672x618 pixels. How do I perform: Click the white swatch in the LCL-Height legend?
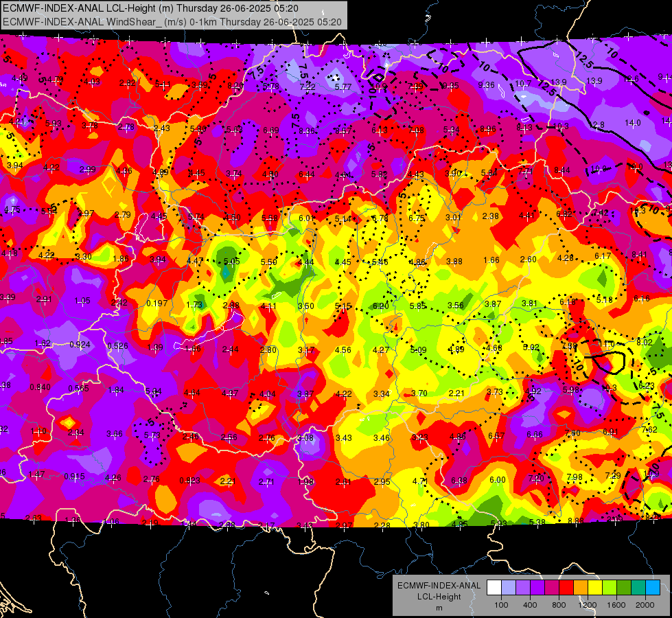coord(494,588)
